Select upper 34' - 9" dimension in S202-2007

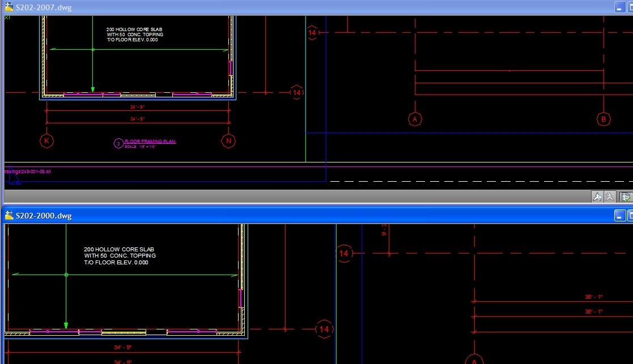coord(137,107)
